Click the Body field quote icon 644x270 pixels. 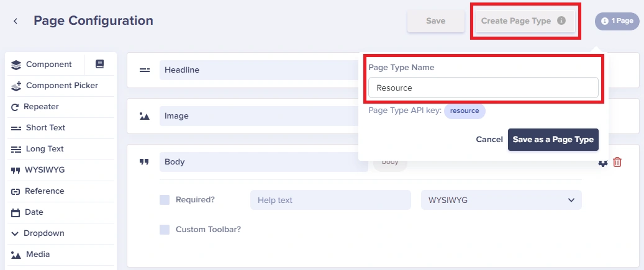coord(144,162)
